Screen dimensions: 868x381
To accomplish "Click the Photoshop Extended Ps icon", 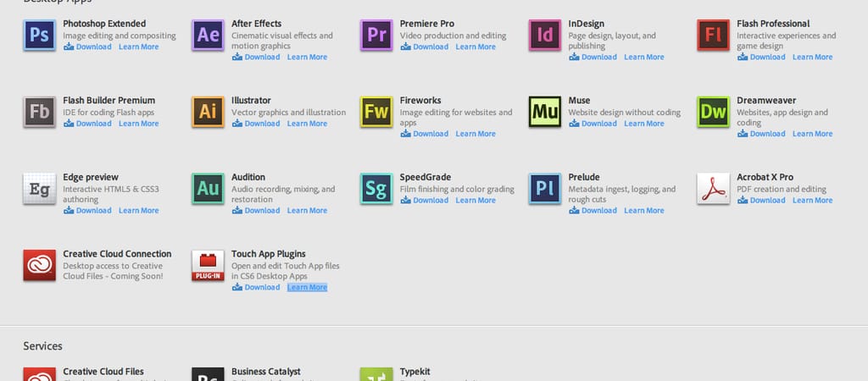I will 39,35.
